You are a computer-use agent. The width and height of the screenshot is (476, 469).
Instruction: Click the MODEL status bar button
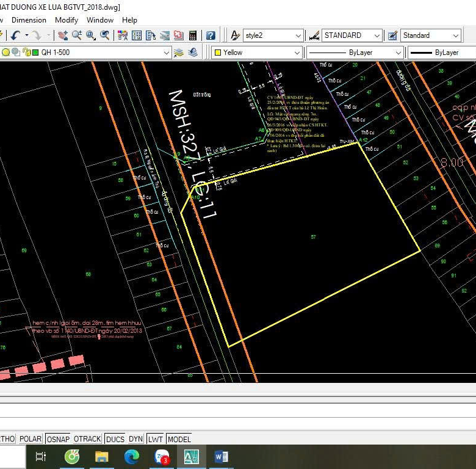[x=179, y=439]
